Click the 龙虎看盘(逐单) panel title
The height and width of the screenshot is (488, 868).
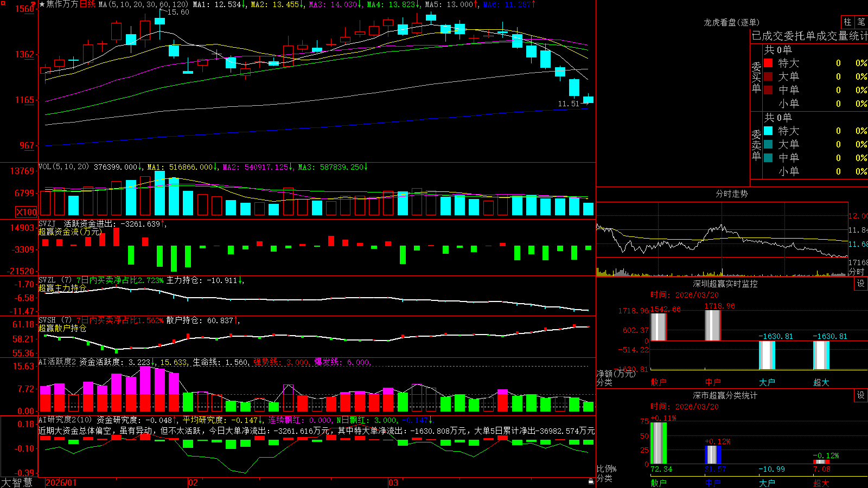(731, 22)
